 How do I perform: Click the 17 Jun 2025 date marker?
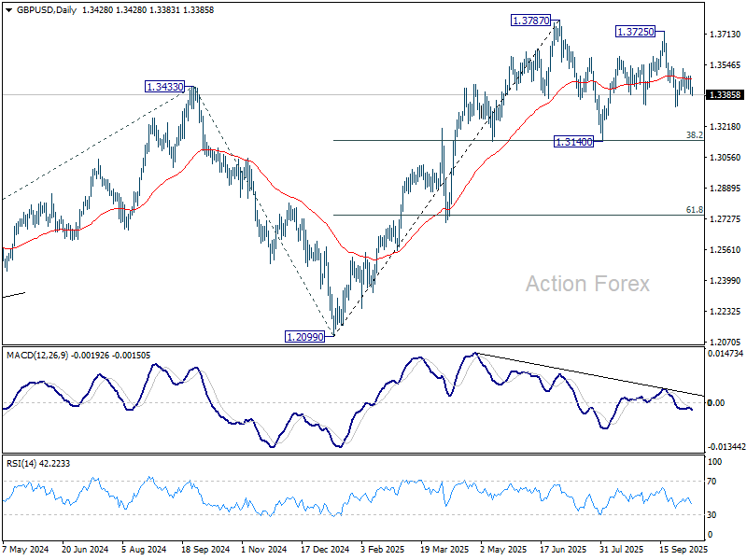click(563, 549)
